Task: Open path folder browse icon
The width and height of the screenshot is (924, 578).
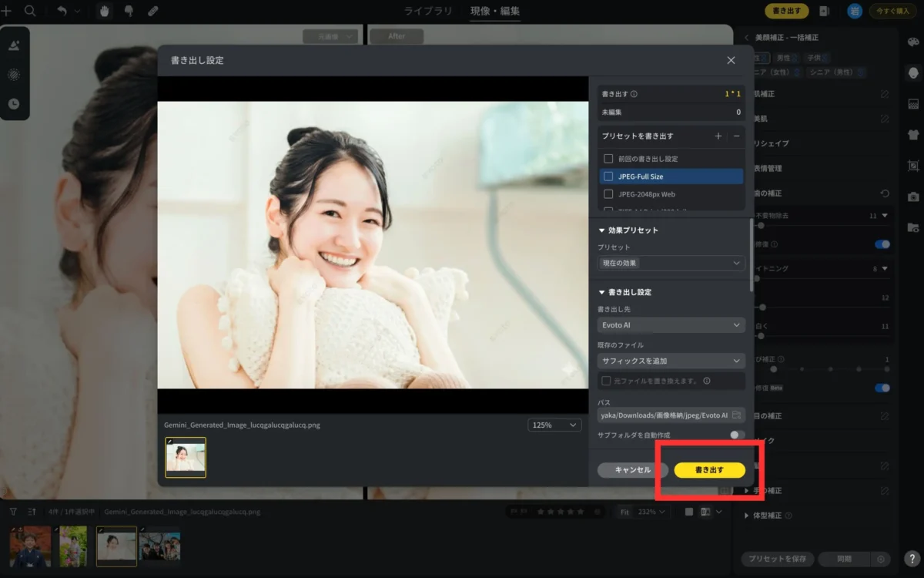Action: click(736, 415)
